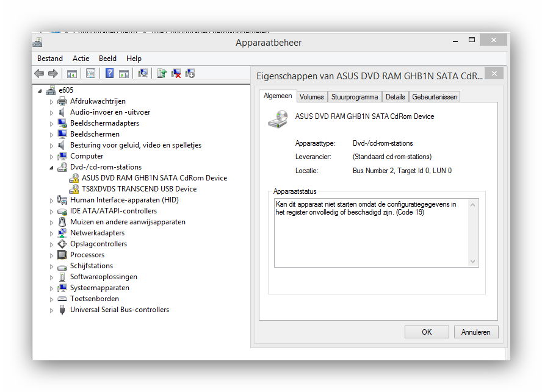Click the Annuleren button
This screenshot has height=392, width=542.
476,332
